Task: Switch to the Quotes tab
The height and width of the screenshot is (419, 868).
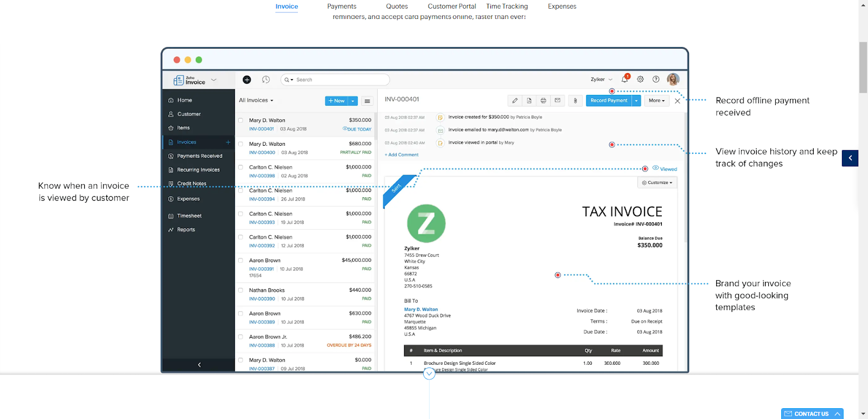Action: pos(397,7)
